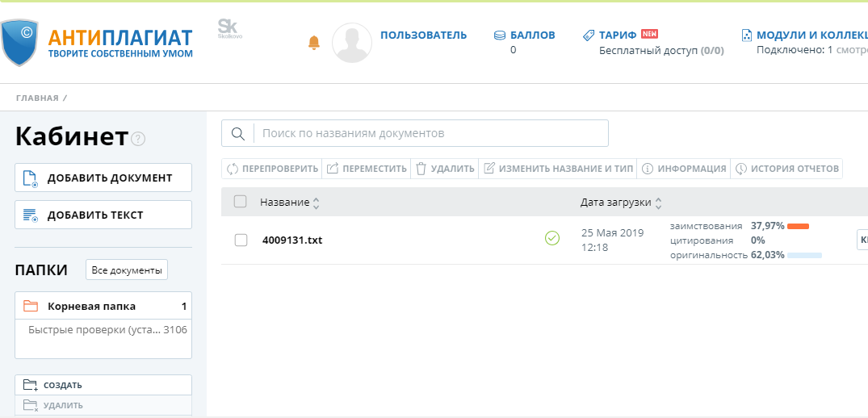
Task: Click the Перепроверить toolbar button
Action: coord(272,169)
